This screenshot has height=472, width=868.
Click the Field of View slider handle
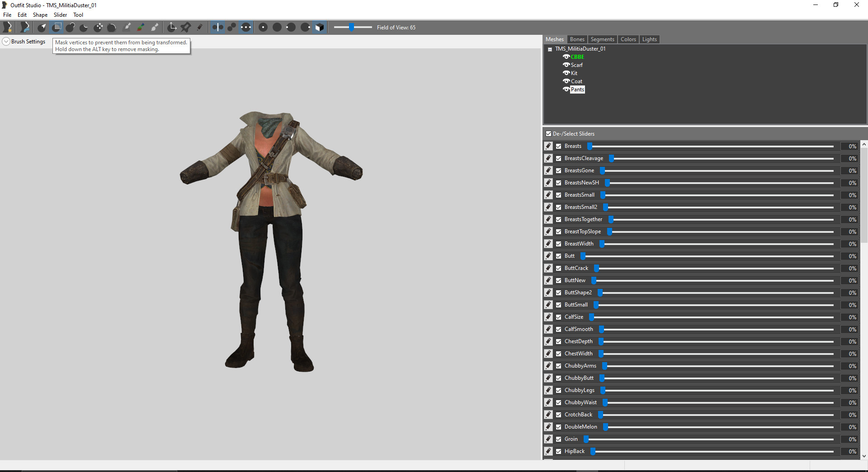[352, 28]
